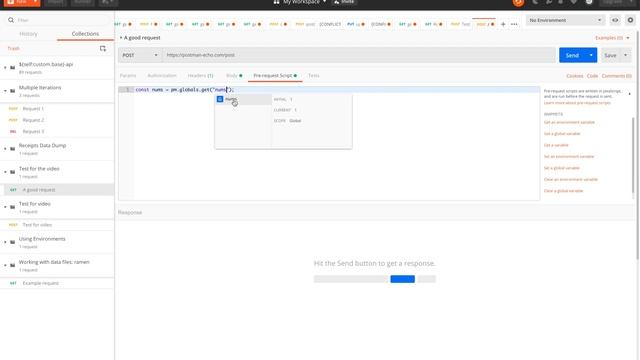Click line 1 of the script editor

click(x=337, y=90)
